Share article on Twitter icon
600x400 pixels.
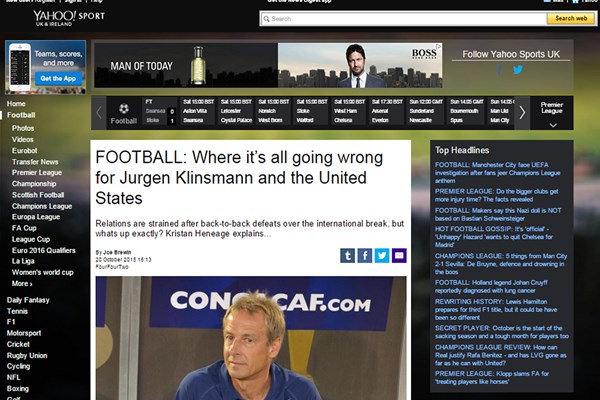(382, 255)
